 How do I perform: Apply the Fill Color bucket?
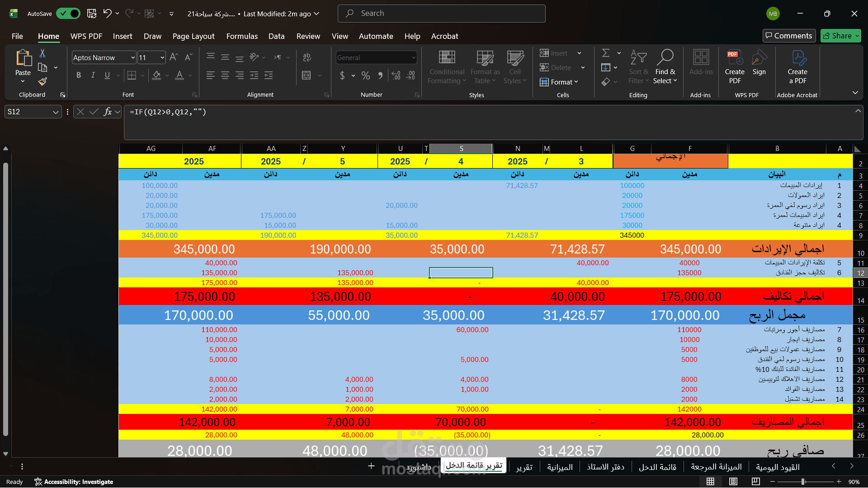(x=156, y=75)
